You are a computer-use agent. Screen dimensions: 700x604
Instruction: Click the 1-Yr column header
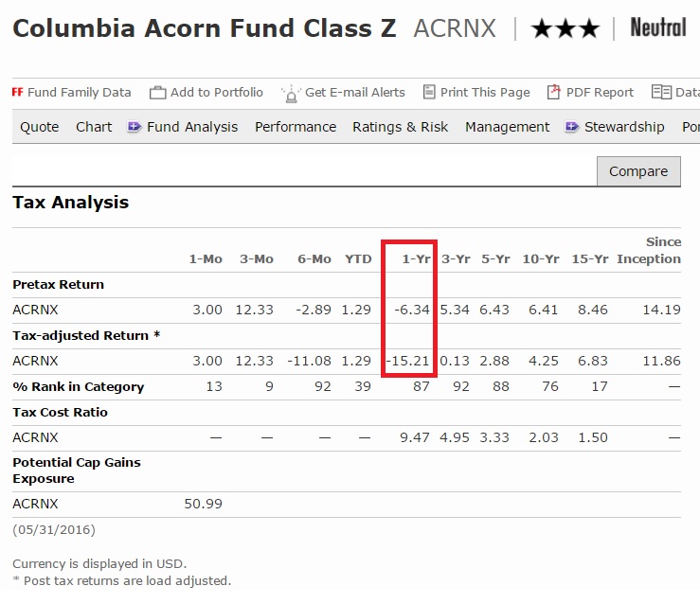(x=417, y=258)
